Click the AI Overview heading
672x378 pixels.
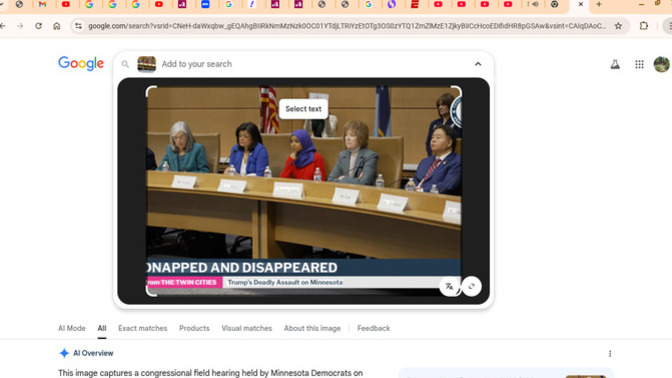tap(93, 353)
